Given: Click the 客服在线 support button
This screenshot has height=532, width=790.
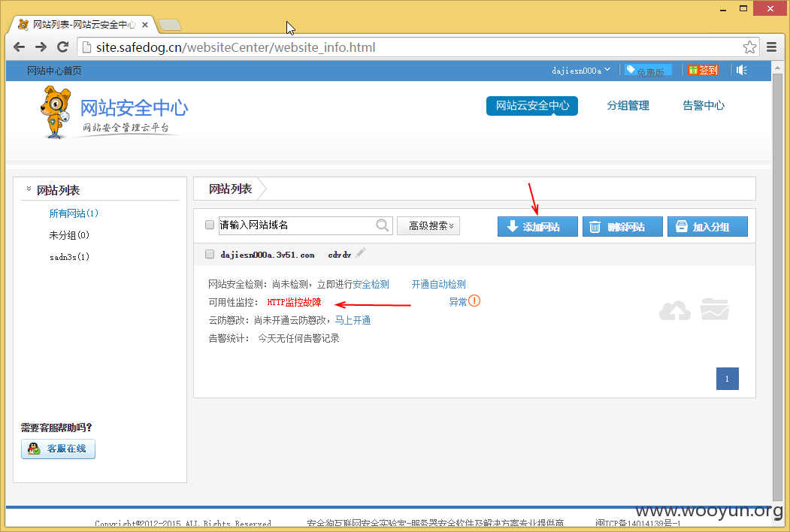Looking at the screenshot, I should point(58,449).
